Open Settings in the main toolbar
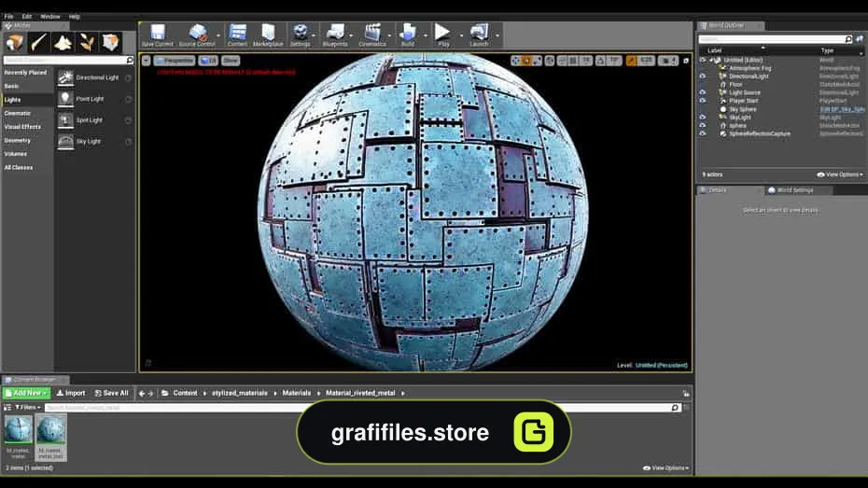The height and width of the screenshot is (488, 868). coord(300,35)
